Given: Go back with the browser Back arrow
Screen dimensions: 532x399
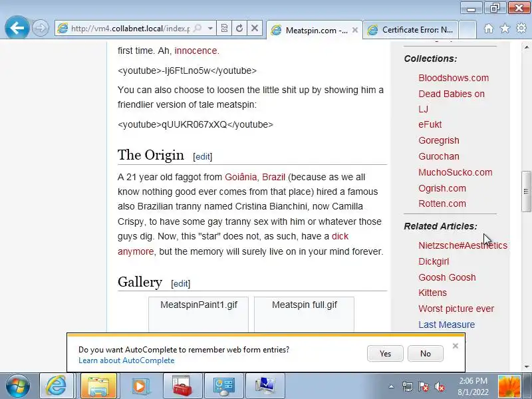Looking at the screenshot, I should click(17, 27).
